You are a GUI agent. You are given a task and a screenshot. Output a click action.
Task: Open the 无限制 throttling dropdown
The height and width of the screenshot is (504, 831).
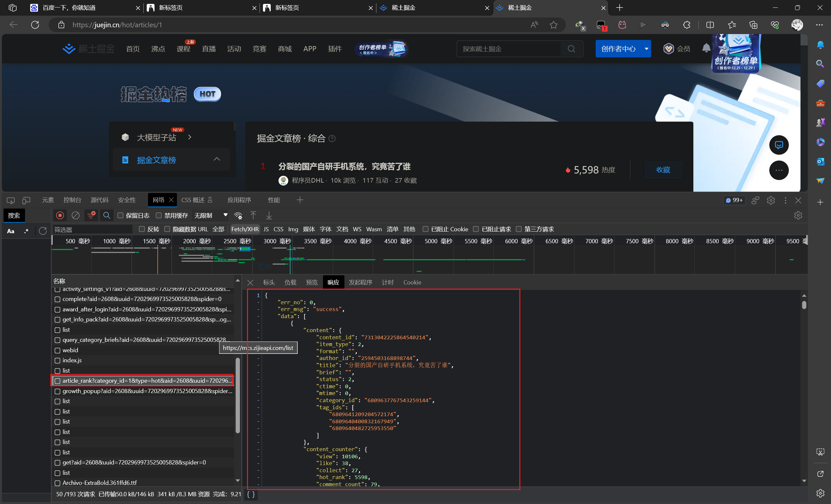[x=211, y=215]
